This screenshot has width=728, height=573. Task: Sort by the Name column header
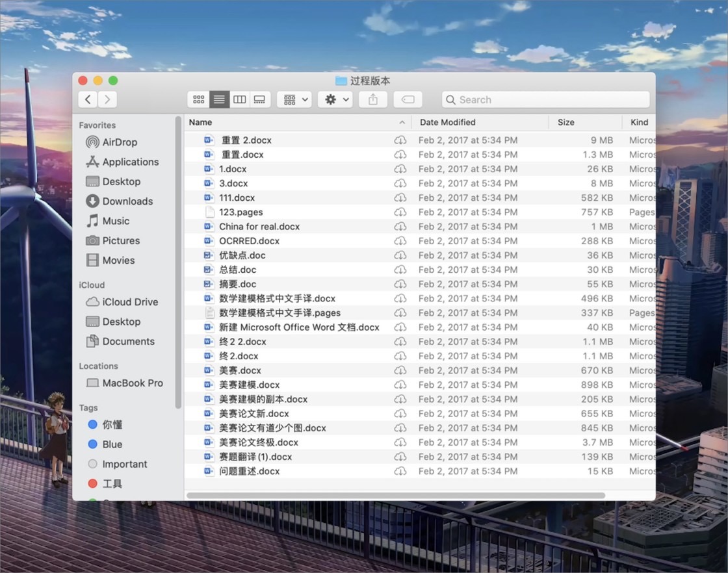[297, 123]
